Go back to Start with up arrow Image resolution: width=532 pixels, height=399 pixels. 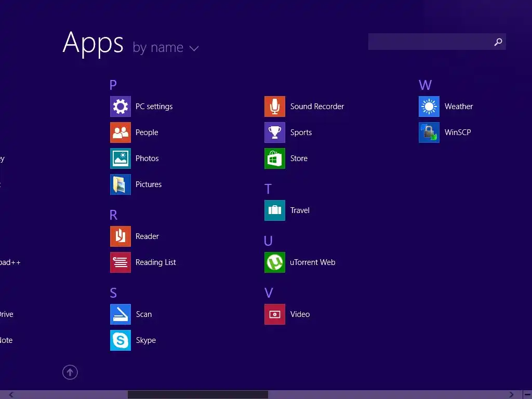pos(70,372)
